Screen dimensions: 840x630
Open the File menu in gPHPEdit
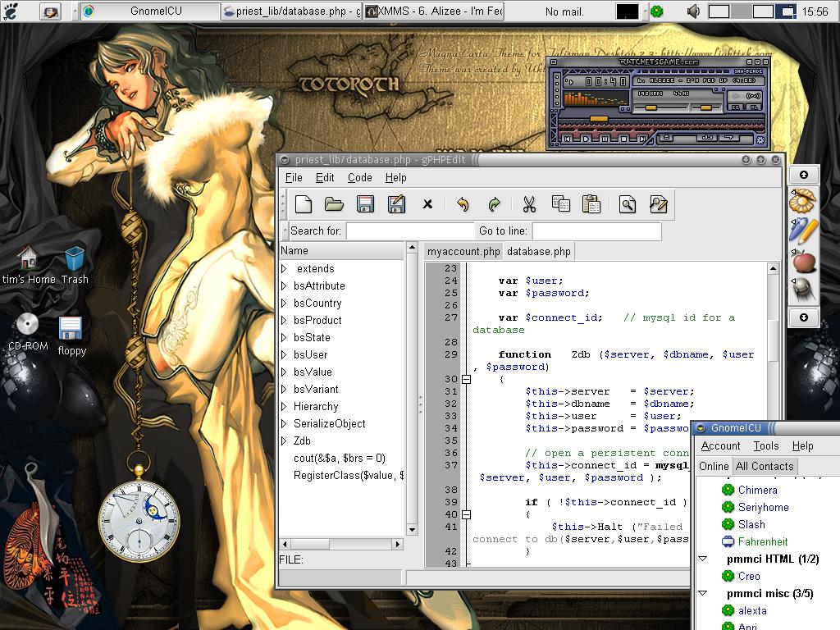(294, 177)
